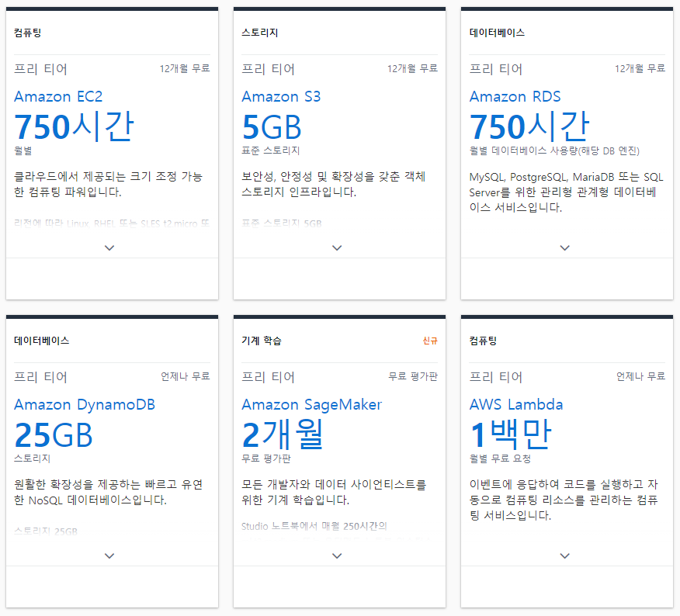Click the 5GB value on S3 card
This screenshot has width=680, height=616.
tap(272, 127)
